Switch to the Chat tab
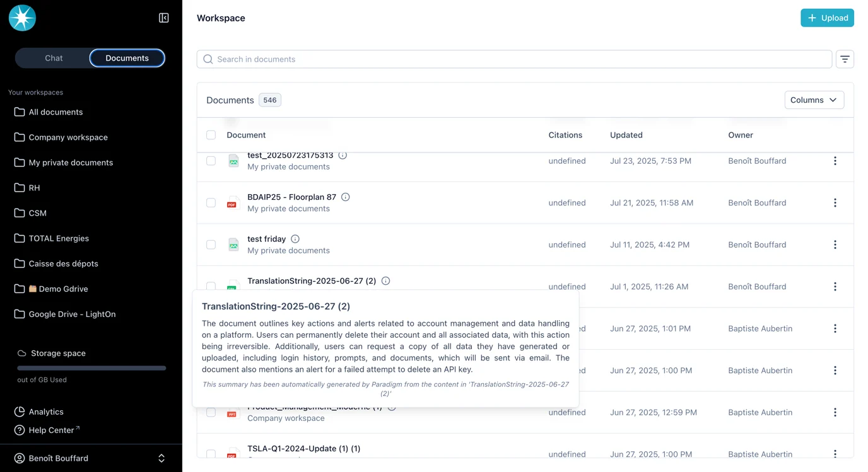The height and width of the screenshot is (472, 868). (53, 57)
